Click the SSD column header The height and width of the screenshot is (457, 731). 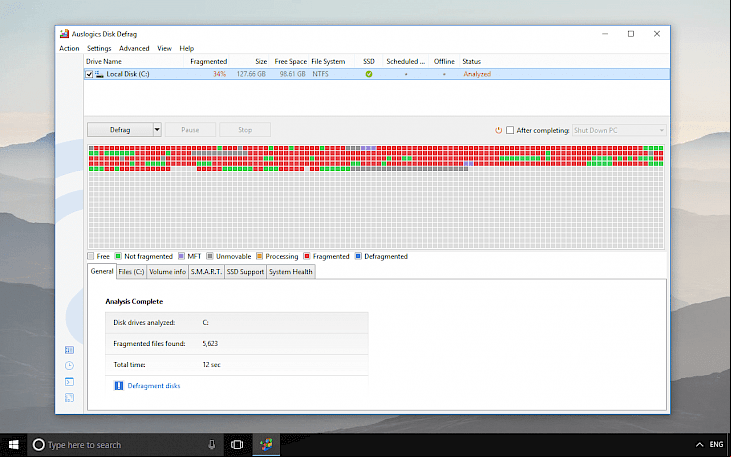(x=369, y=62)
